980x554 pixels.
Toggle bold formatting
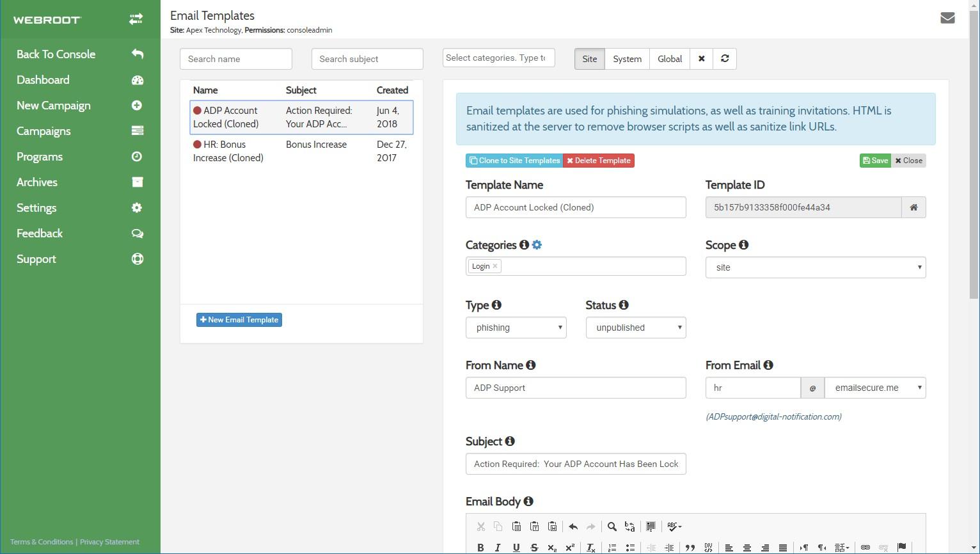480,548
